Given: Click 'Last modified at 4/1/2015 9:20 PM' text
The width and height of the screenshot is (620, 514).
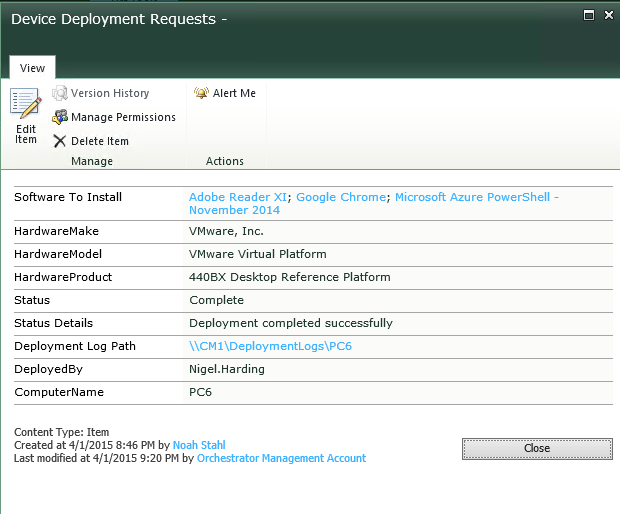Looking at the screenshot, I should click(x=96, y=458).
